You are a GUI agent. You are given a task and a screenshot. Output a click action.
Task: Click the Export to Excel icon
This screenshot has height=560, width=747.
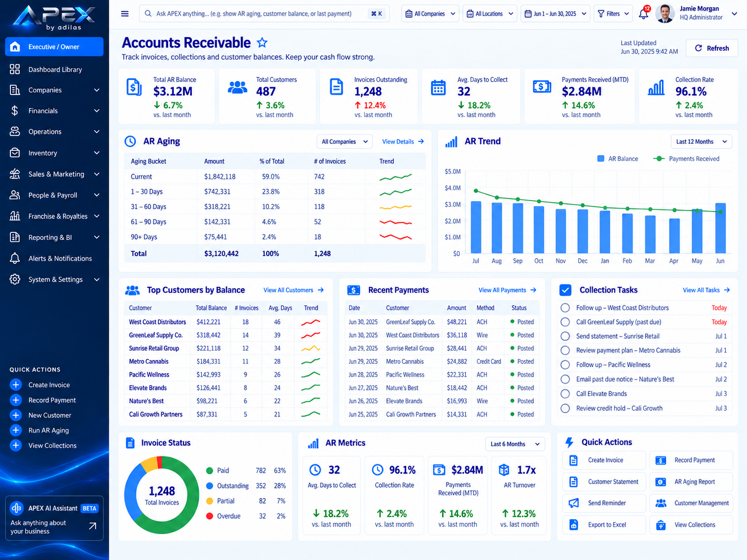tap(574, 525)
